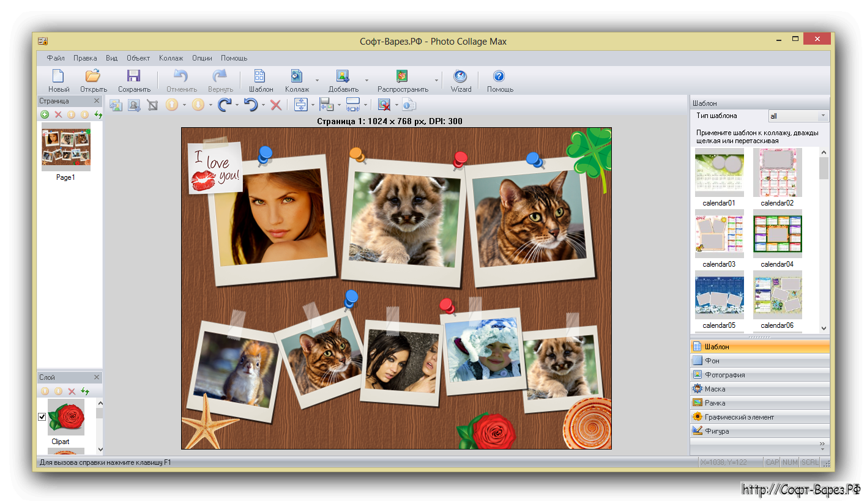This screenshot has width=867, height=504.
Task: Select the Шаблон section in side panel
Action: [759, 346]
